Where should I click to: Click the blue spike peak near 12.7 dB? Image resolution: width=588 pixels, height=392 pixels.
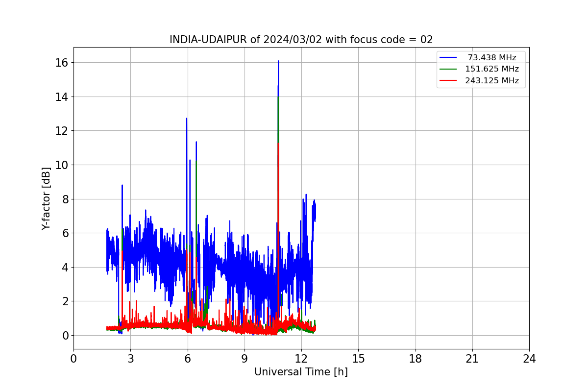coord(187,119)
